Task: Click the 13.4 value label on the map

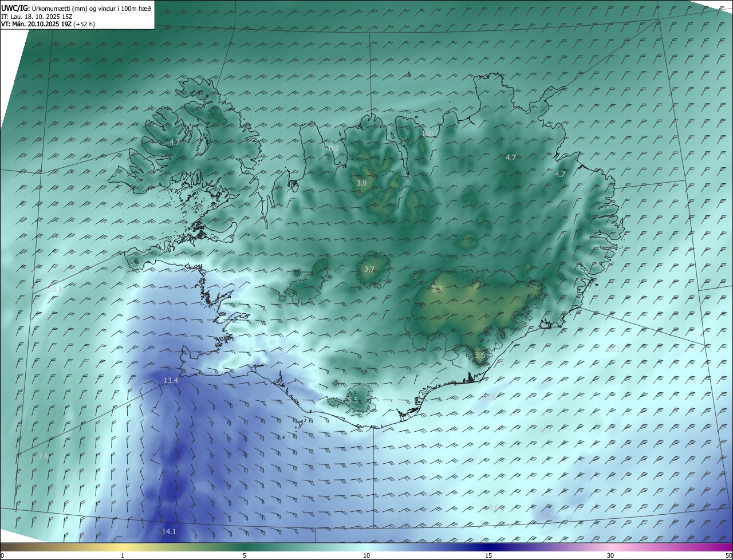Action: click(171, 381)
